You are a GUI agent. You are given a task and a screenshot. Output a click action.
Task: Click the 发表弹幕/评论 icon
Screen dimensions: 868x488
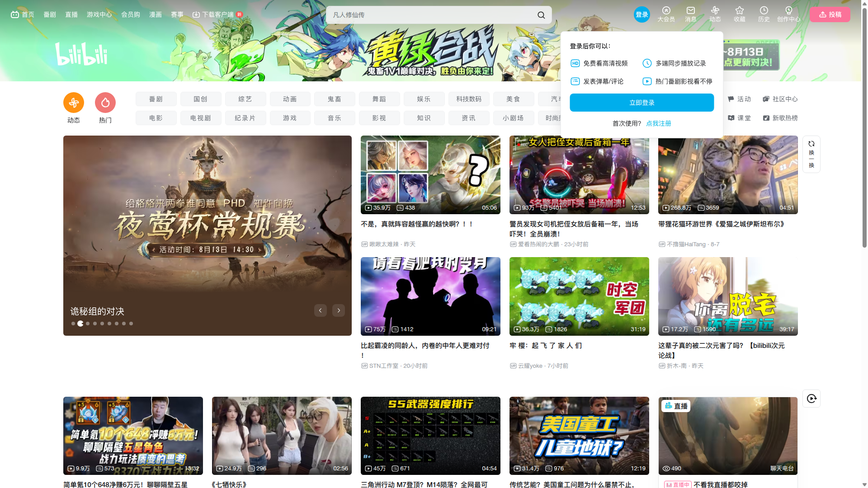(x=575, y=81)
